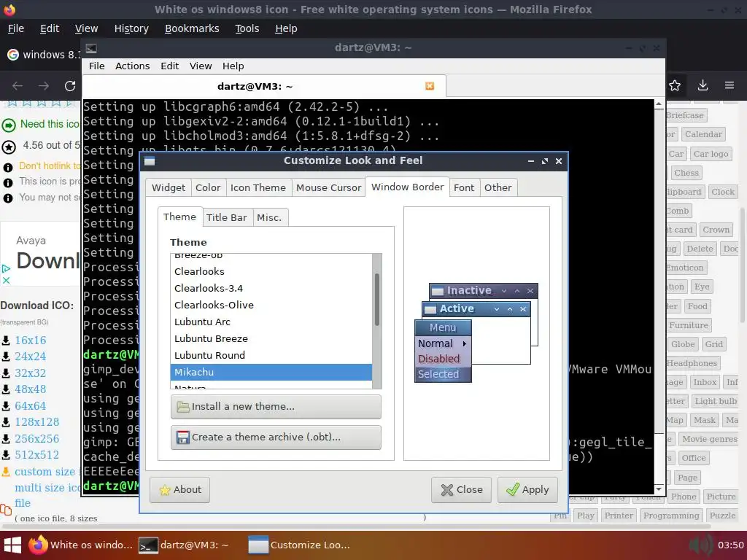Click the Close button in dialog
The height and width of the screenshot is (560, 747).
click(461, 490)
